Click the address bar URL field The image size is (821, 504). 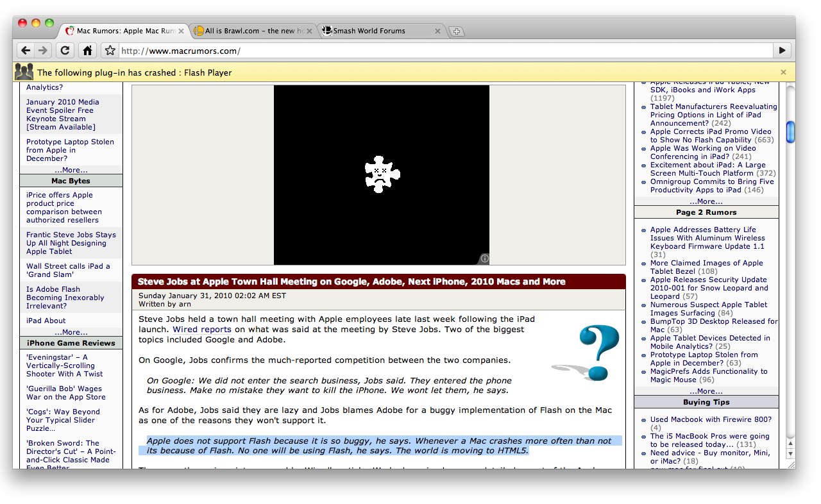[446, 51]
